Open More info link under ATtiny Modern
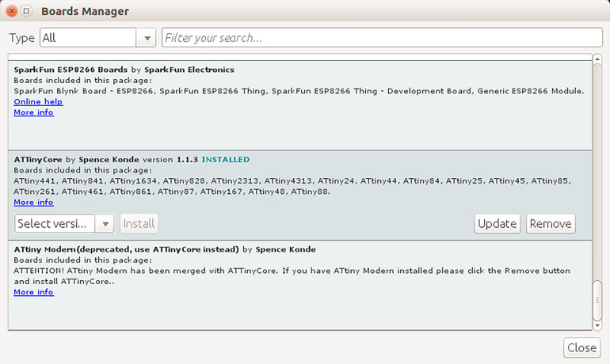Viewport: 610px width, 364px height. (x=33, y=292)
